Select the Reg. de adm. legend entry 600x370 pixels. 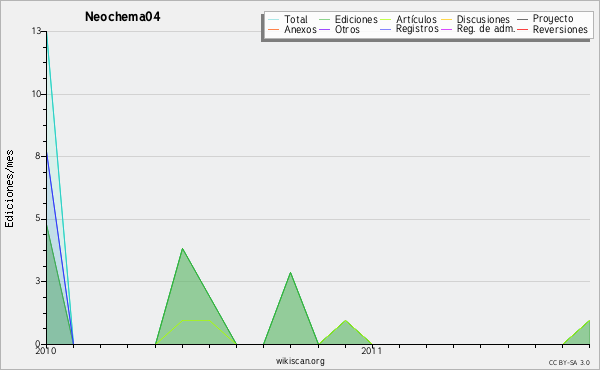(x=478, y=29)
